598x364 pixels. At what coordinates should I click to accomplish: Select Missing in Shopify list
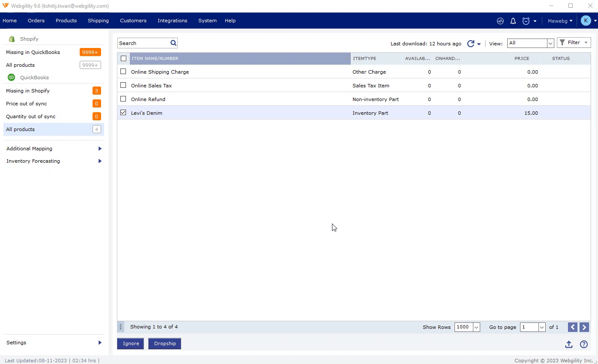tap(54, 91)
